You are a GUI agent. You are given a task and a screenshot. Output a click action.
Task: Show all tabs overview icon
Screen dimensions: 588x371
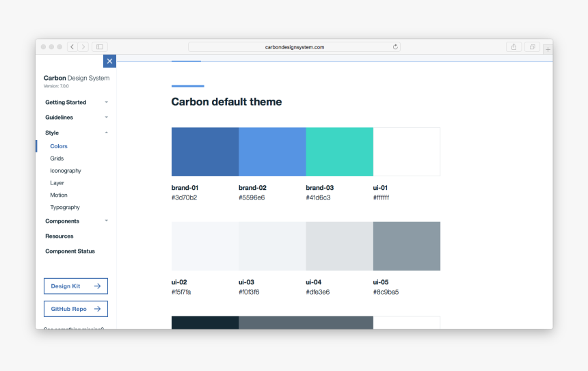tap(532, 47)
